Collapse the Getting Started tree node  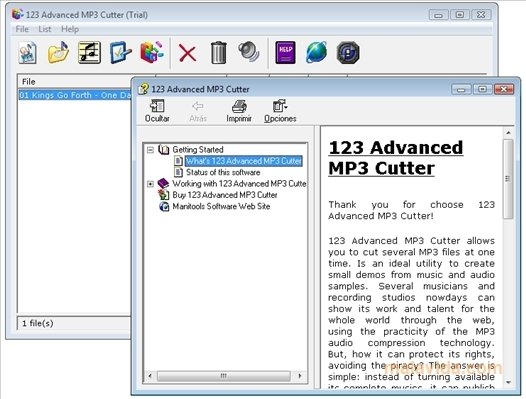[x=150, y=150]
